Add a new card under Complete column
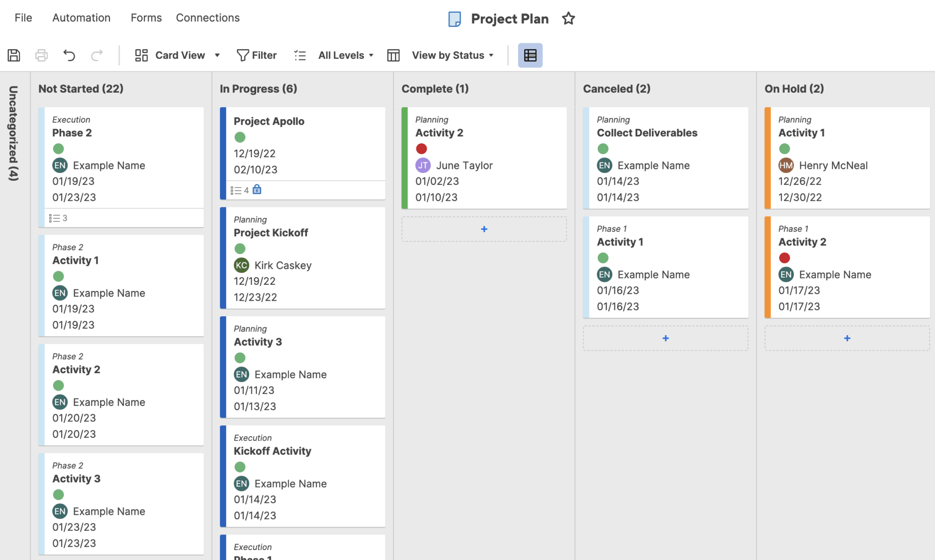 point(483,229)
